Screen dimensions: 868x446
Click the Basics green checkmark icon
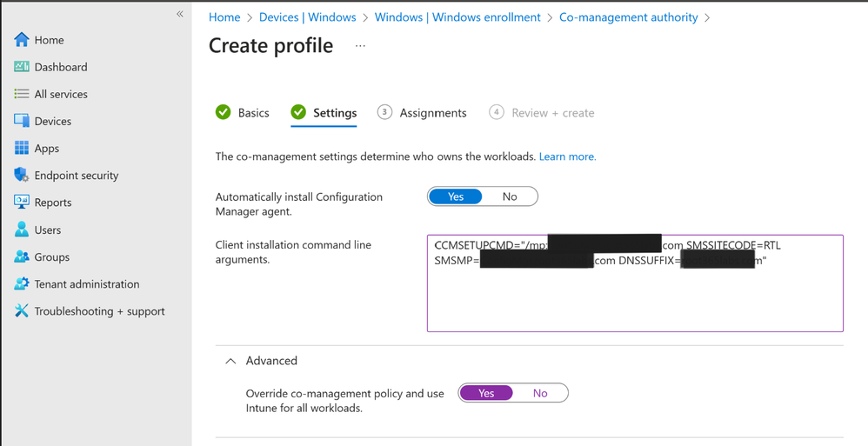(x=224, y=112)
